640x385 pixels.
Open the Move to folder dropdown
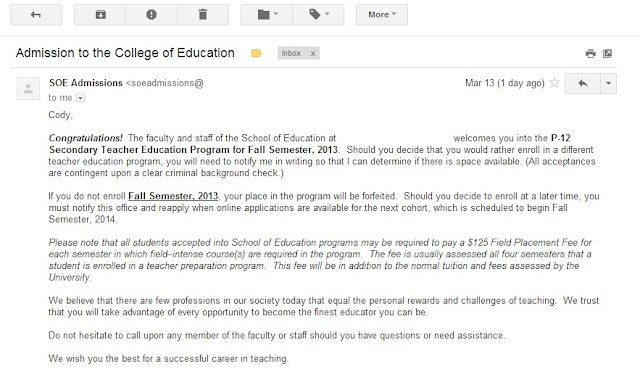click(267, 15)
